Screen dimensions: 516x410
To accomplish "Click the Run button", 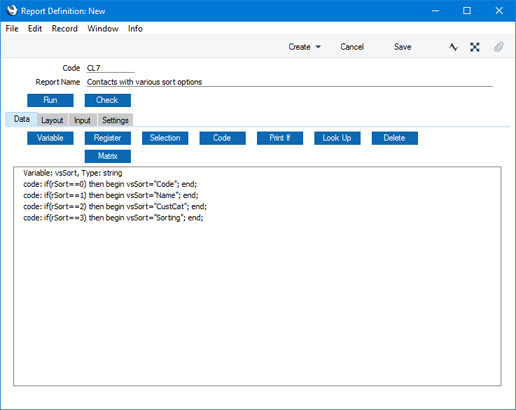I will point(50,100).
